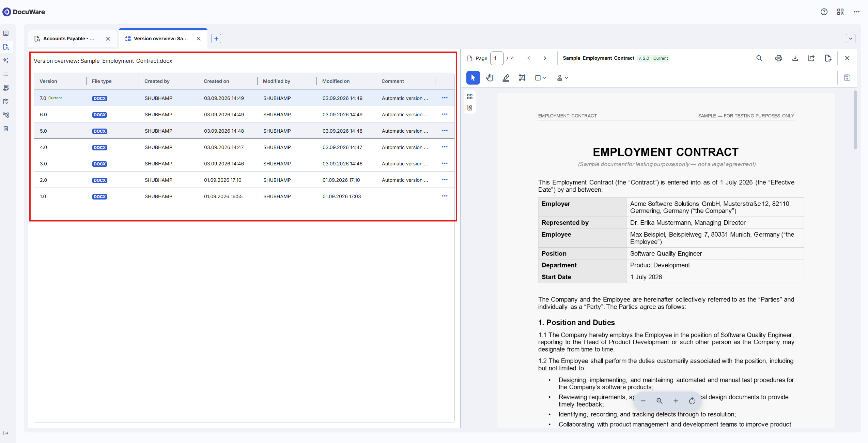Screen dimensions: 868x443
Task: Choose the text annotation tool
Action: click(x=522, y=78)
